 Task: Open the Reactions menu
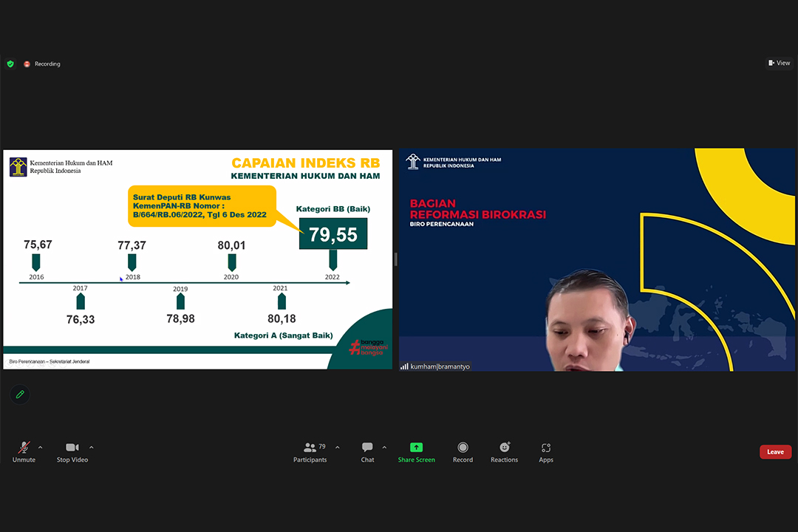tap(504, 451)
